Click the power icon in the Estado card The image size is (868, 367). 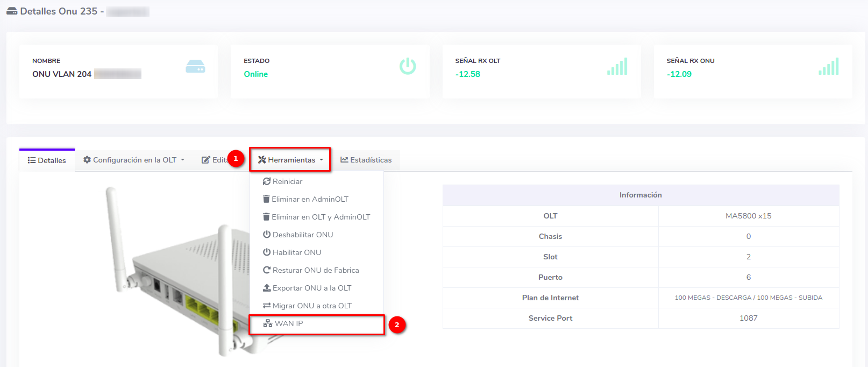407,66
